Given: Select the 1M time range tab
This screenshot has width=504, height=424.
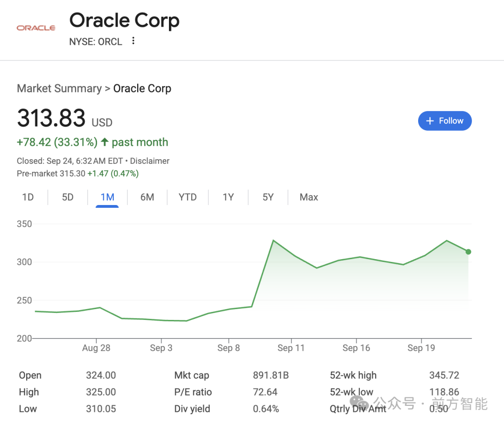Looking at the screenshot, I should 107,197.
